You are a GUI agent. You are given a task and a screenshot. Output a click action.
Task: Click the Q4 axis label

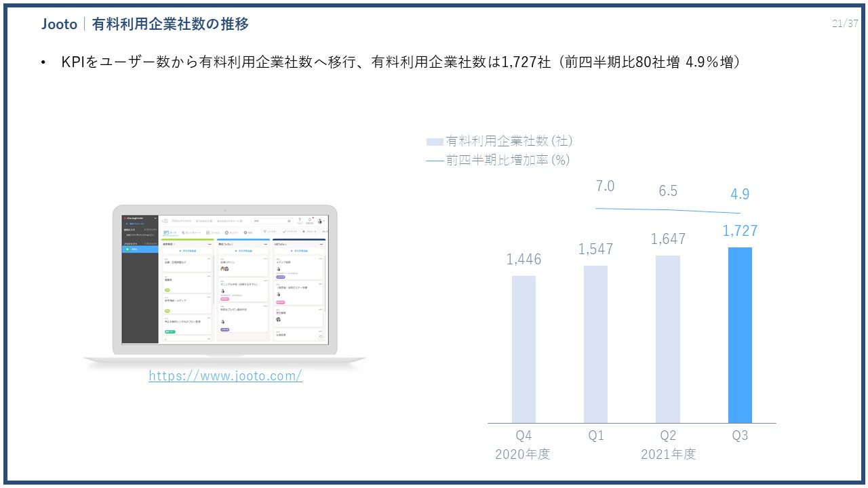point(524,435)
